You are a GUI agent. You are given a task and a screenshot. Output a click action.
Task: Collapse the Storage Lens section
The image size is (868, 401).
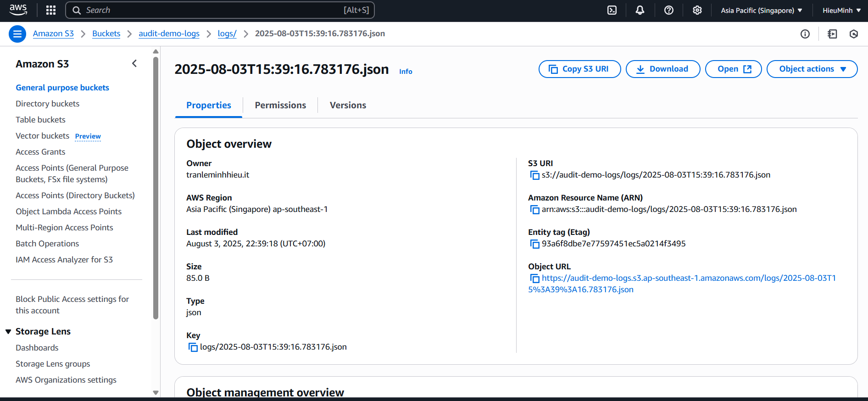coord(8,331)
